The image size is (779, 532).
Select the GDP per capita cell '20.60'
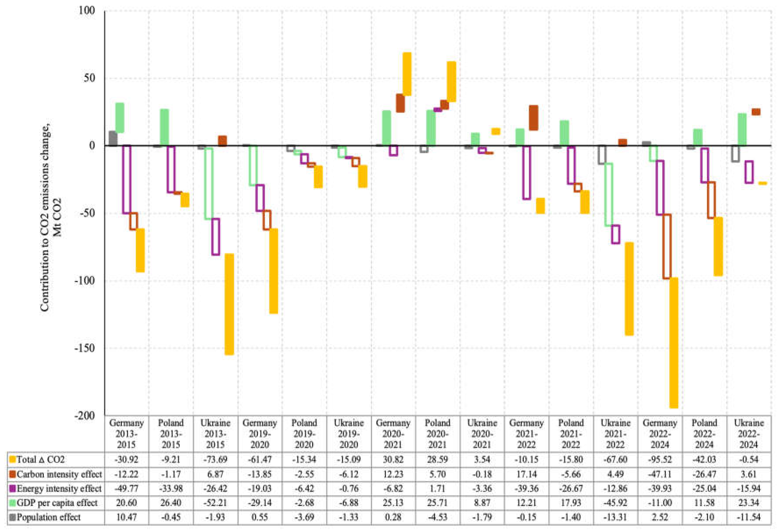tap(126, 503)
